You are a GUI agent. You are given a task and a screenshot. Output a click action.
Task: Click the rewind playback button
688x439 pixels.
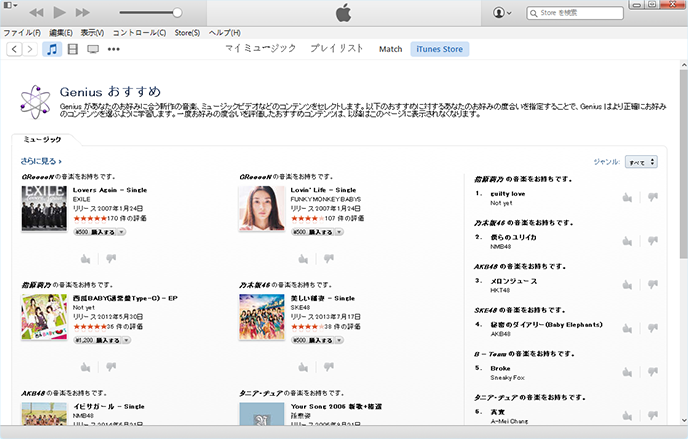coord(36,12)
